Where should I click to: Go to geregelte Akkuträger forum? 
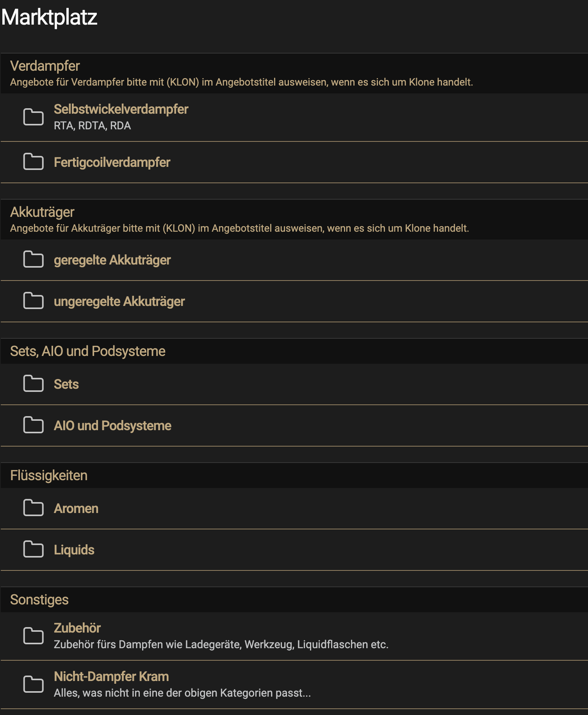[112, 260]
